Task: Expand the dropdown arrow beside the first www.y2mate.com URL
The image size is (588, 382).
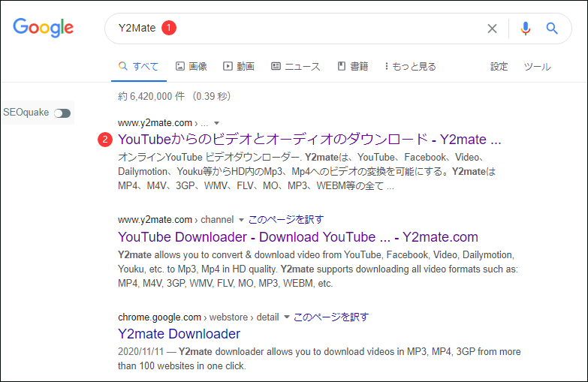Action: click(216, 123)
